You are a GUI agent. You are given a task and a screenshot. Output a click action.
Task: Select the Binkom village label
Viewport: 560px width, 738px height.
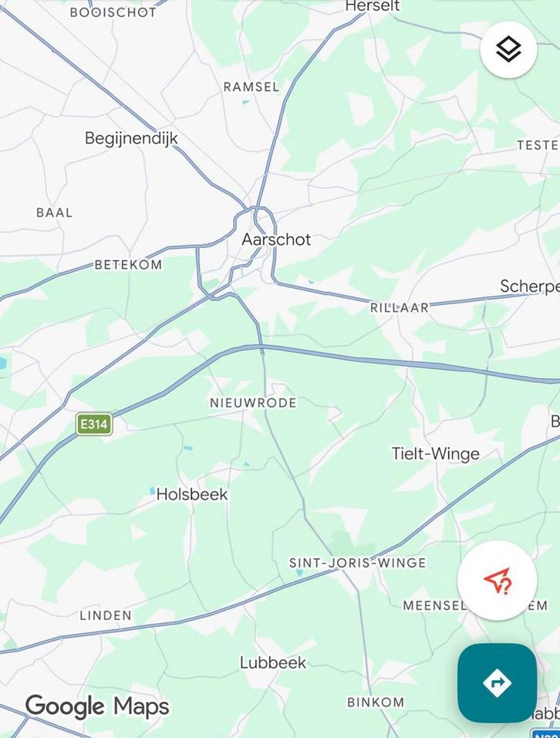point(375,702)
